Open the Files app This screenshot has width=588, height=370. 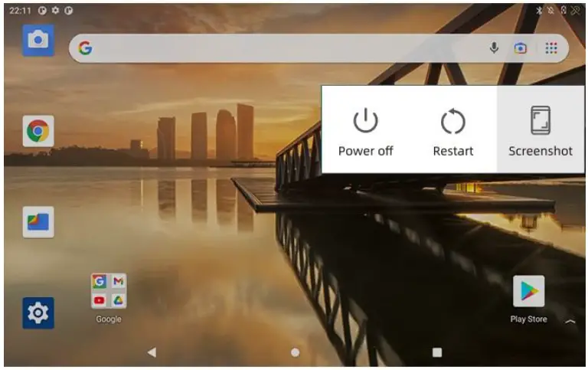point(38,222)
